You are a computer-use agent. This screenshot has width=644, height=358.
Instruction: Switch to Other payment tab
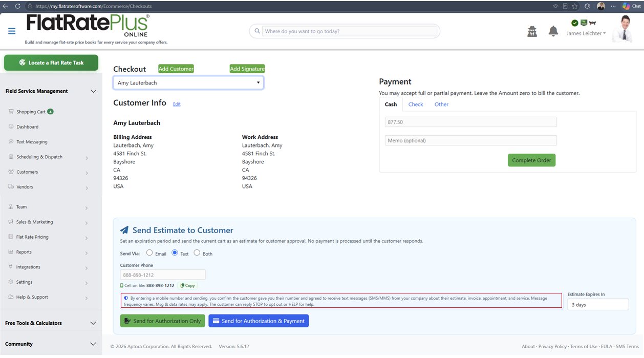click(441, 104)
